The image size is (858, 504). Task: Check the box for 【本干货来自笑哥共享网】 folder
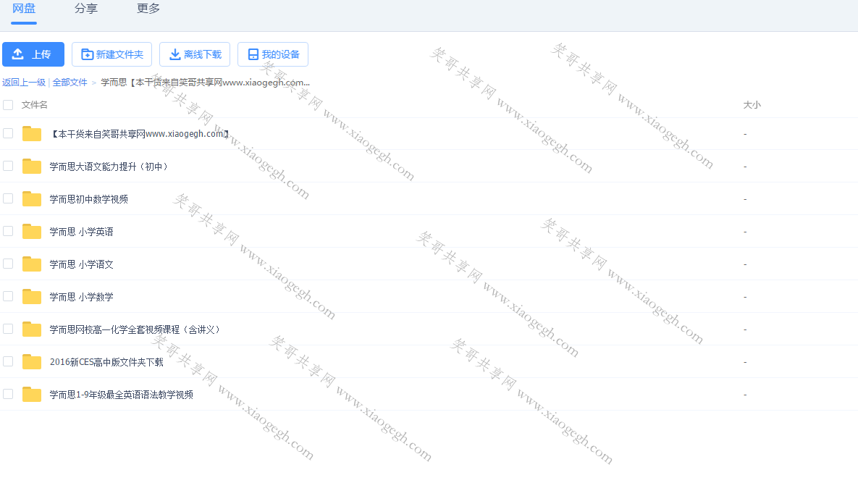8,133
